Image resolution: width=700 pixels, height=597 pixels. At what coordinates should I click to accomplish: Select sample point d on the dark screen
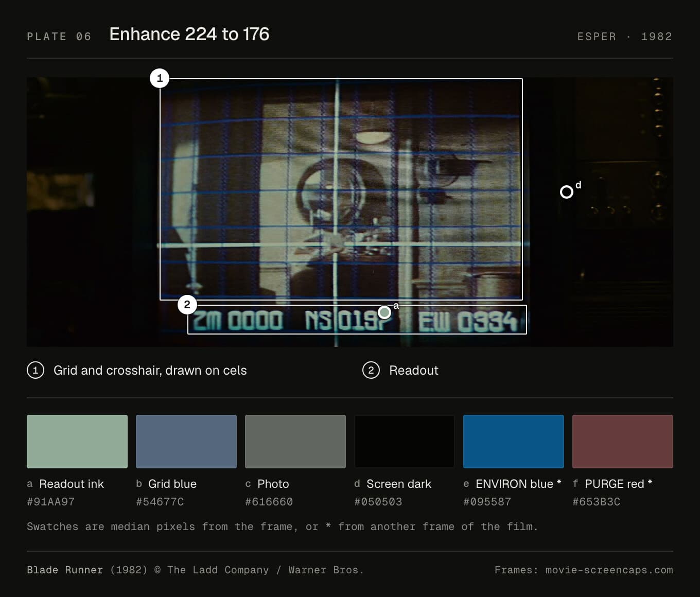[x=567, y=192]
